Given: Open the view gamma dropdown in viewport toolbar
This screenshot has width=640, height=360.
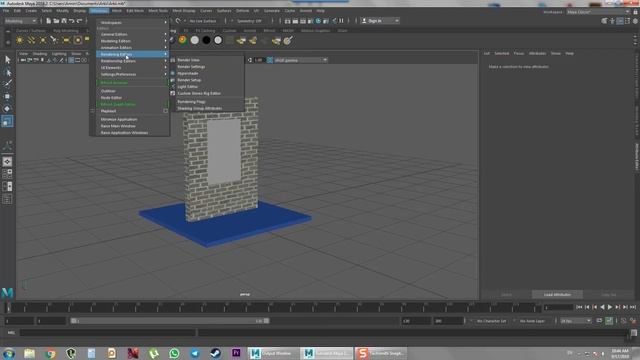Looking at the screenshot, I should (x=301, y=60).
